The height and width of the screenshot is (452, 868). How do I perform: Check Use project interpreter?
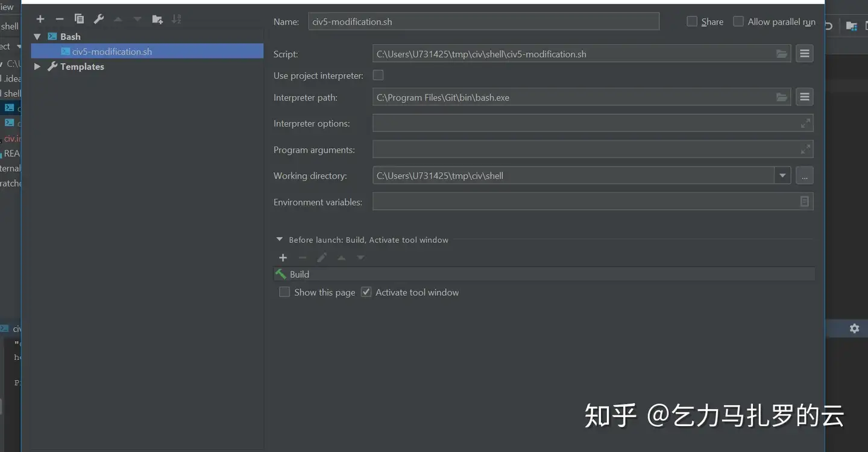pos(378,75)
